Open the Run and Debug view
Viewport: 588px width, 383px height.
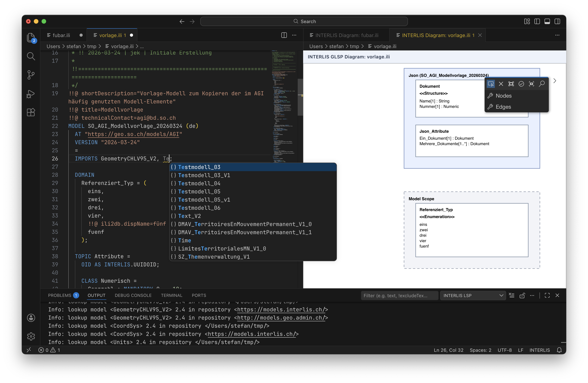pyautogui.click(x=31, y=94)
